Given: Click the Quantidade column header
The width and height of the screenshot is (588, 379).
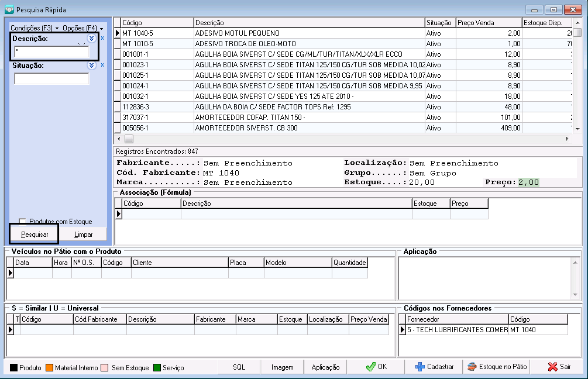Looking at the screenshot, I should coord(349,263).
